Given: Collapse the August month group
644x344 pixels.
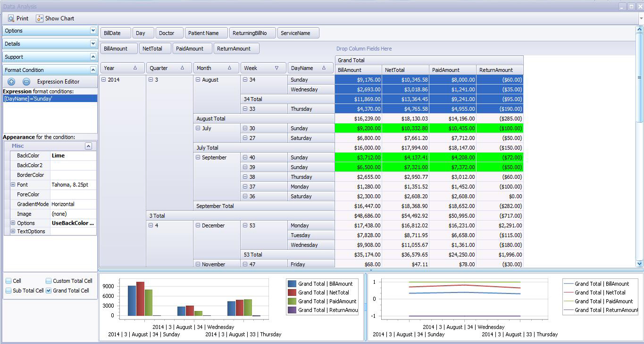Looking at the screenshot, I should click(x=198, y=80).
